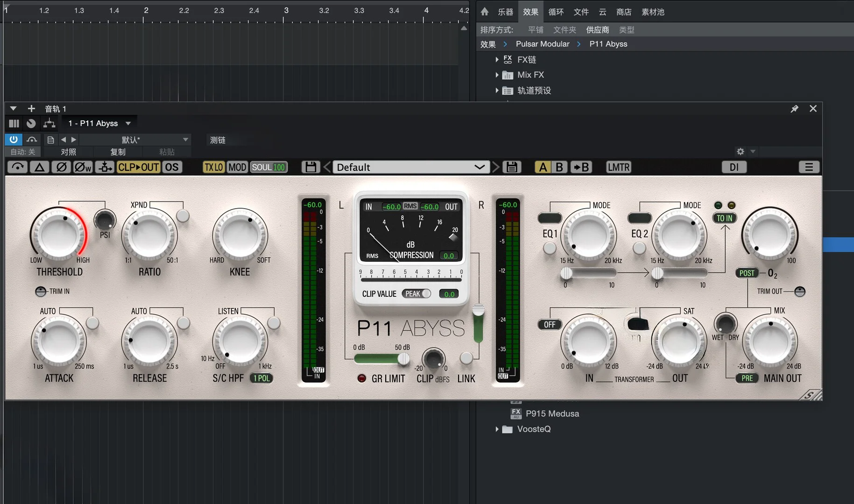This screenshot has width=854, height=504.
Task: Expand the VoosteQ vendor folder
Action: [x=497, y=429]
